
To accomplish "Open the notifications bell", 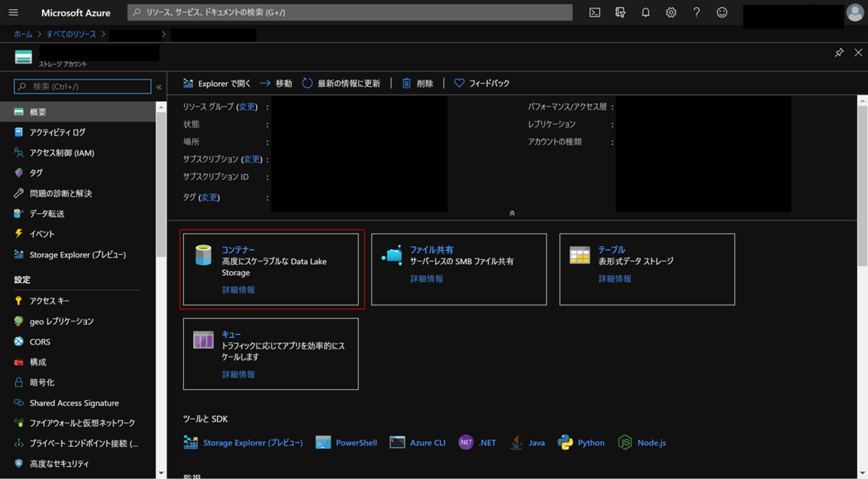I will (x=646, y=12).
